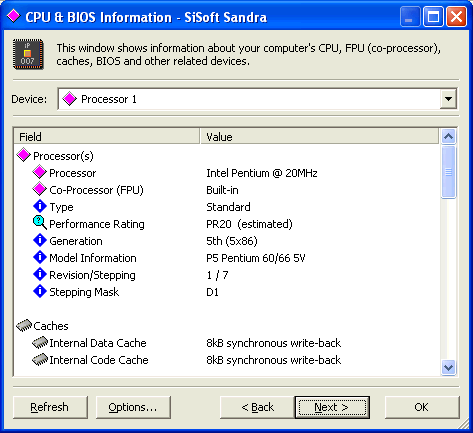Click the magenta diamond beside Co-Processor (FPU)
The image size is (473, 433).
[40, 189]
